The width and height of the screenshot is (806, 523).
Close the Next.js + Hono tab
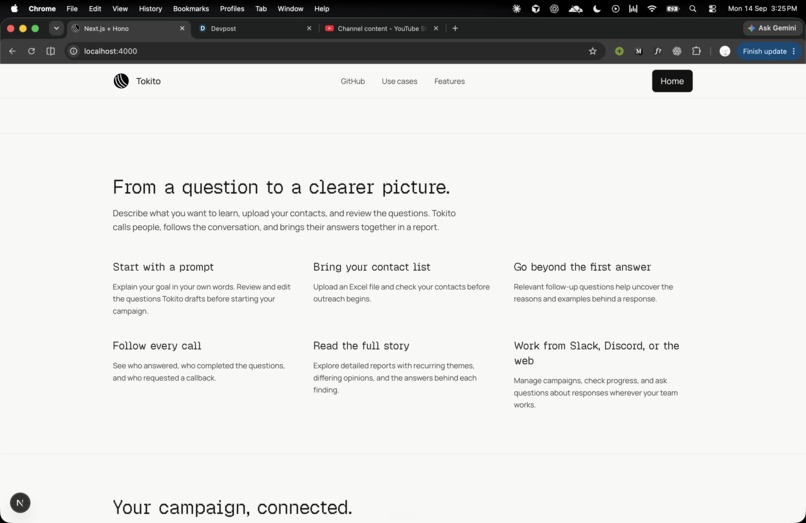[x=182, y=28]
